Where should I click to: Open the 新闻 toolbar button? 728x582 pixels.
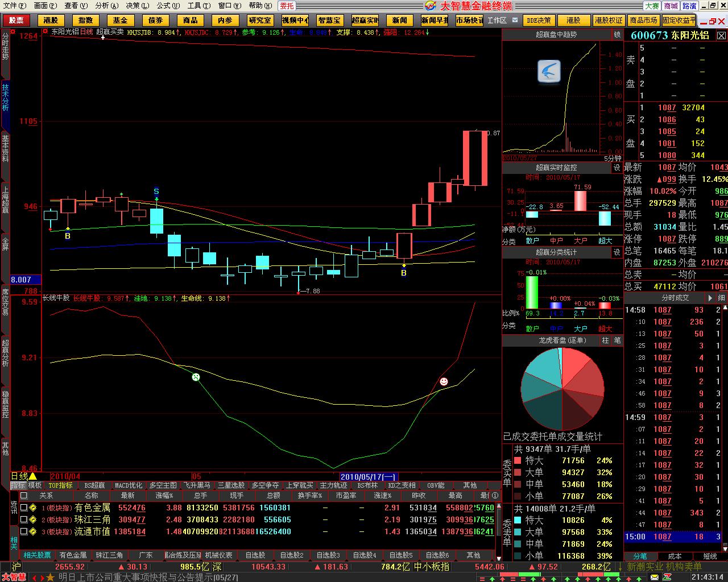(399, 20)
